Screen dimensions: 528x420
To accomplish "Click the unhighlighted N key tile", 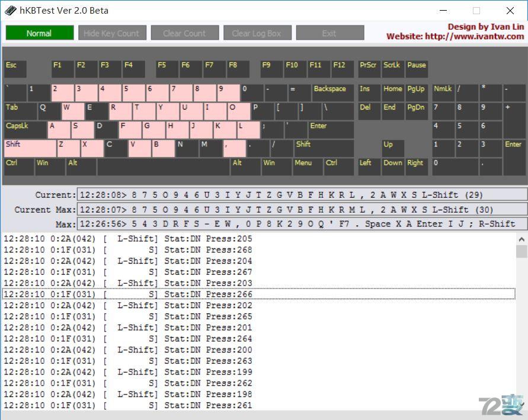I will point(187,149).
